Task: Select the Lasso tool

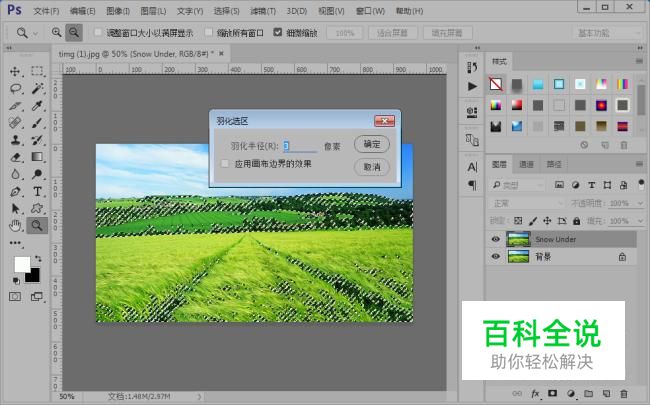Action: [15, 88]
